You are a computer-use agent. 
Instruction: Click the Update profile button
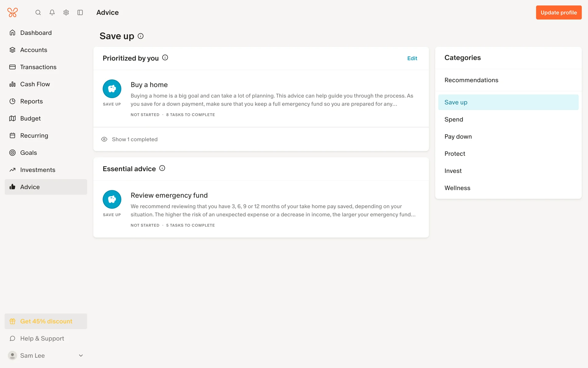coord(558,13)
